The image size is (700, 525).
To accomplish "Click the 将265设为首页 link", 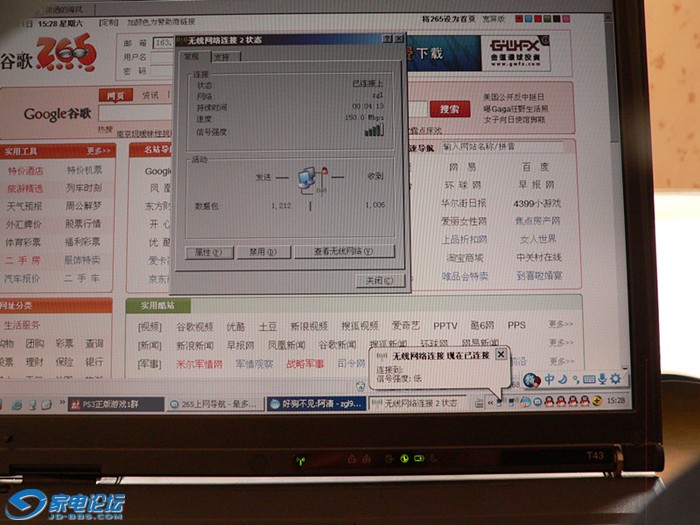I will (448, 19).
